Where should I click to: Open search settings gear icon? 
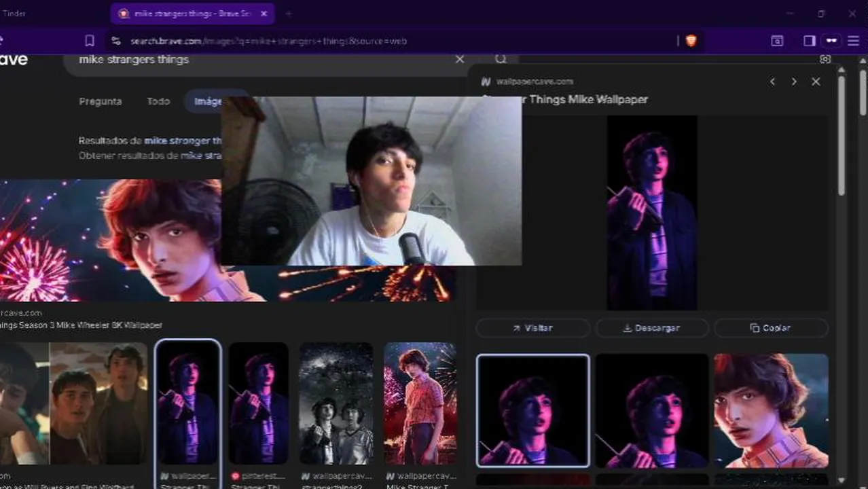[825, 59]
